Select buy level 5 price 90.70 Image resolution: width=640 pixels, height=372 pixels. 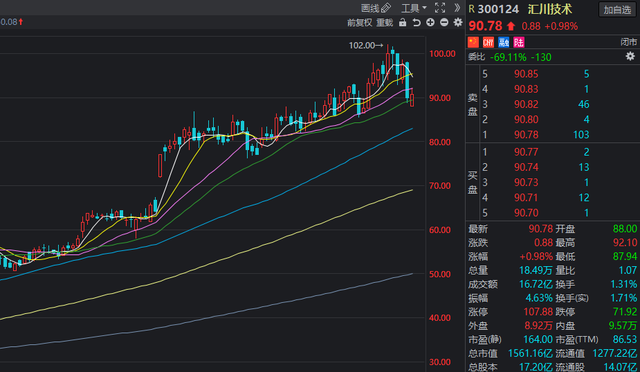pyautogui.click(x=526, y=213)
